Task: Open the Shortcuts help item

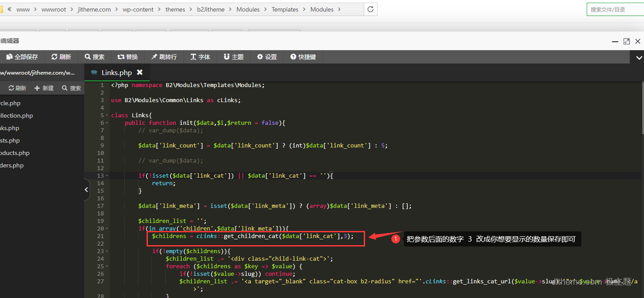Action: pos(303,57)
